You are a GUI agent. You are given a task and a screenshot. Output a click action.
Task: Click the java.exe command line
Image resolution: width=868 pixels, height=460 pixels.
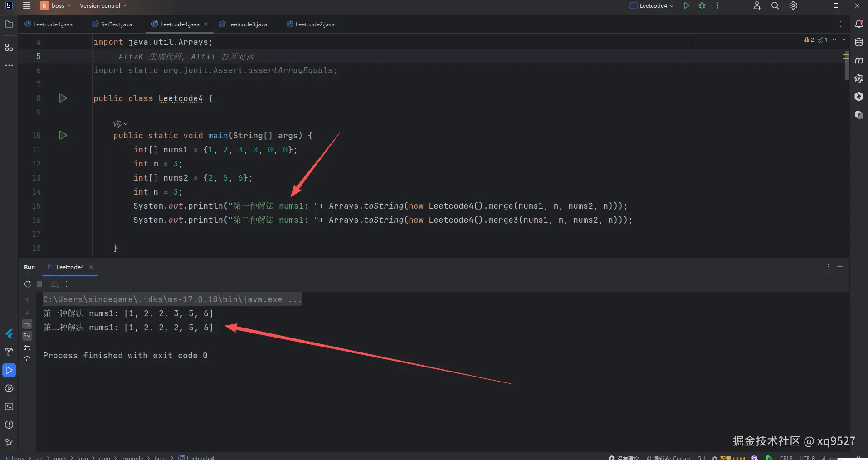(x=172, y=299)
